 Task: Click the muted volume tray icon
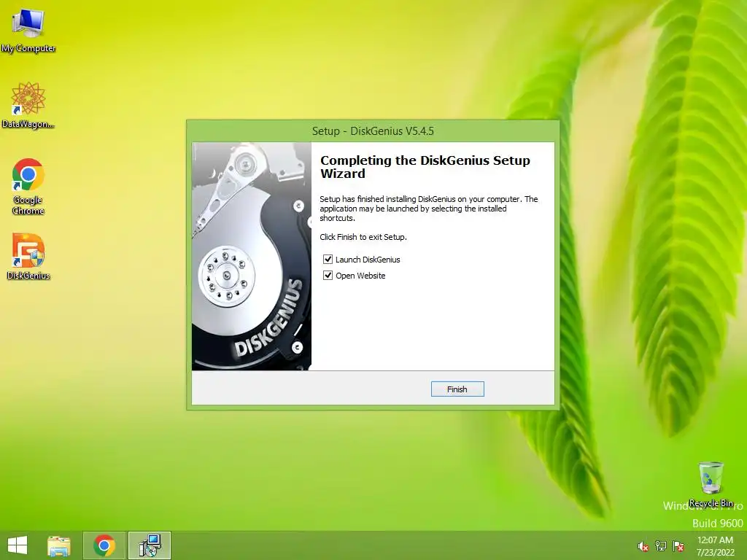coord(643,546)
